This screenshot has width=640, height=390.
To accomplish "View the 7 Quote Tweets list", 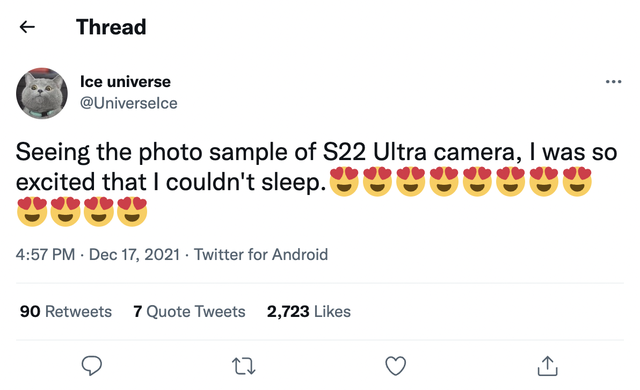I will [189, 311].
